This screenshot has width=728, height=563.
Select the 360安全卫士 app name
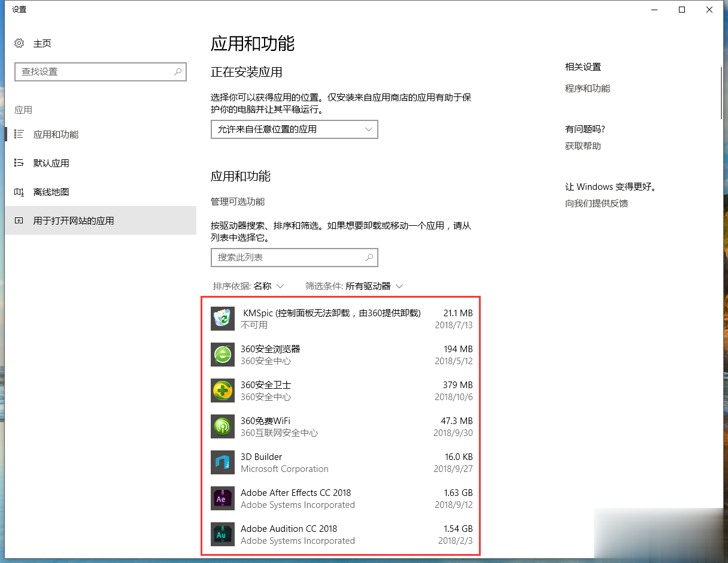(266, 385)
